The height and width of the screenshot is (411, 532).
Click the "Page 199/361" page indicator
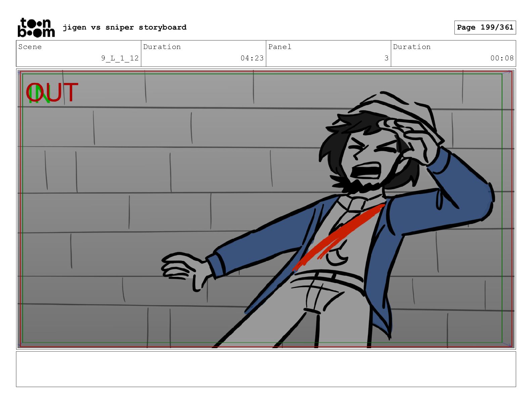(x=485, y=28)
